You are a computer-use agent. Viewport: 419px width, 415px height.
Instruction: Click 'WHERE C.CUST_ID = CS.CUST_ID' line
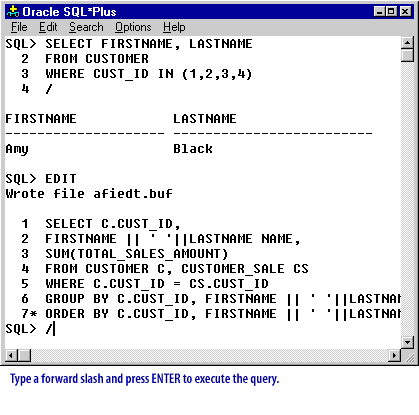(x=157, y=284)
